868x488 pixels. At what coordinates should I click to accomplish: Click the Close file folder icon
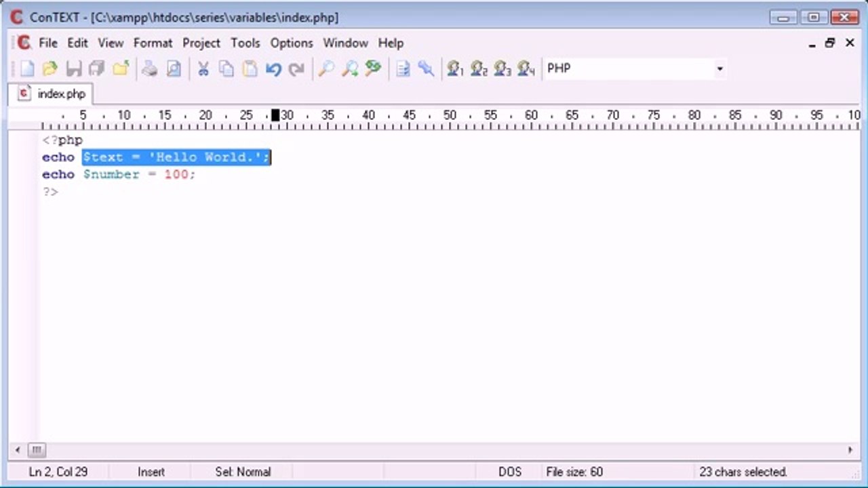[x=121, y=68]
